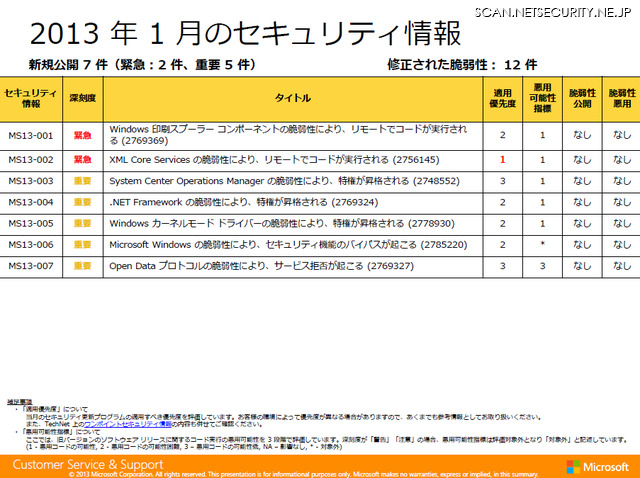The height and width of the screenshot is (478, 640).
Task: Click the 悪用可能性指標 column header
Action: [x=542, y=98]
